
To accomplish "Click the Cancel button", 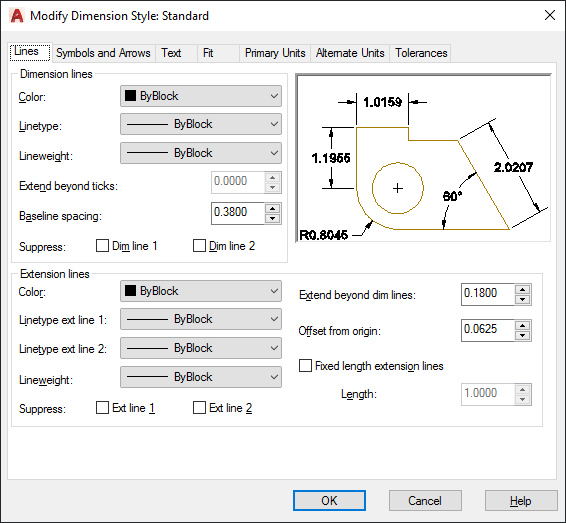I will click(425, 501).
